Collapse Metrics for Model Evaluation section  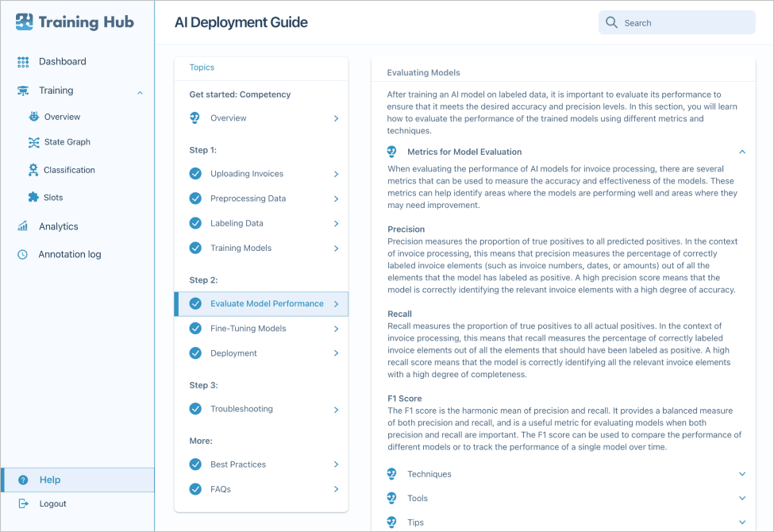pos(741,152)
